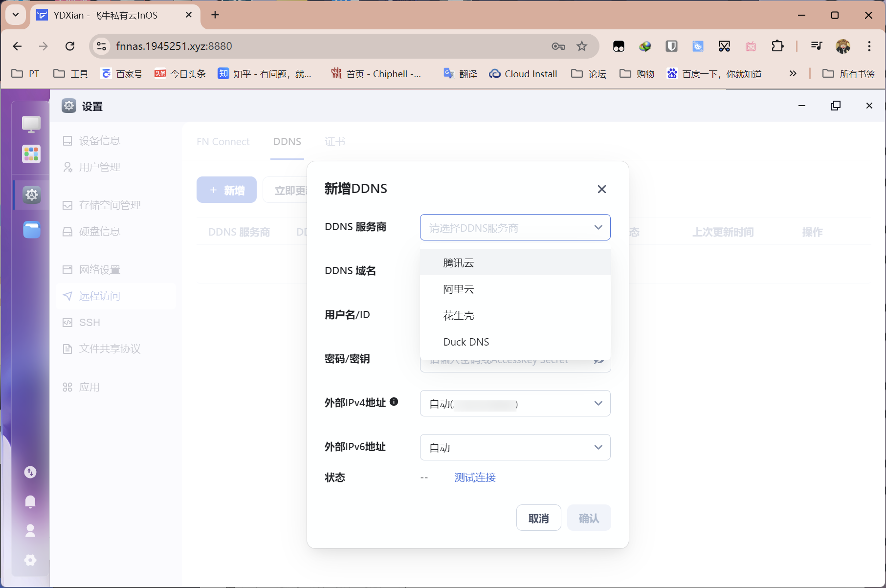Close the 新增DDNS dialog
Viewport: 886px width, 588px height.
coord(601,189)
